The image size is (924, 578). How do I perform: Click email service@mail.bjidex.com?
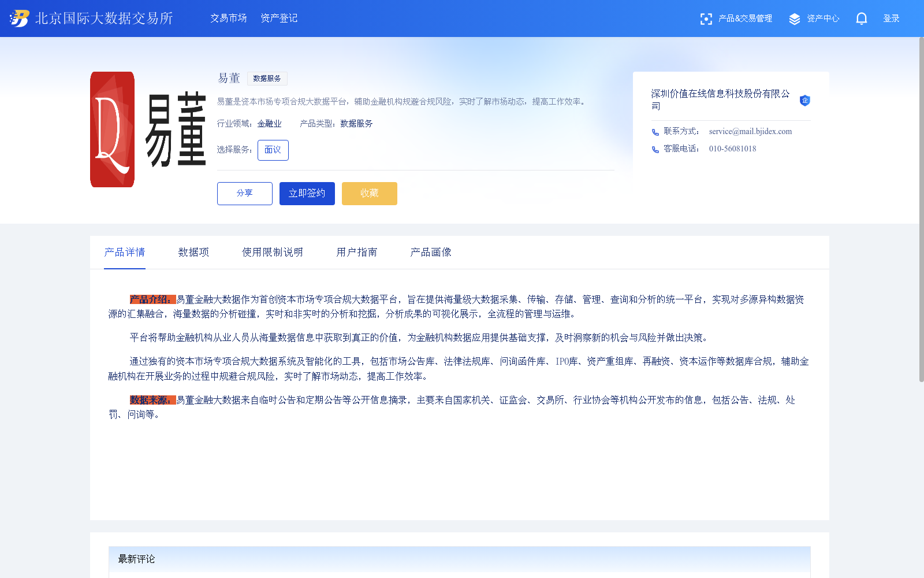tap(750, 132)
